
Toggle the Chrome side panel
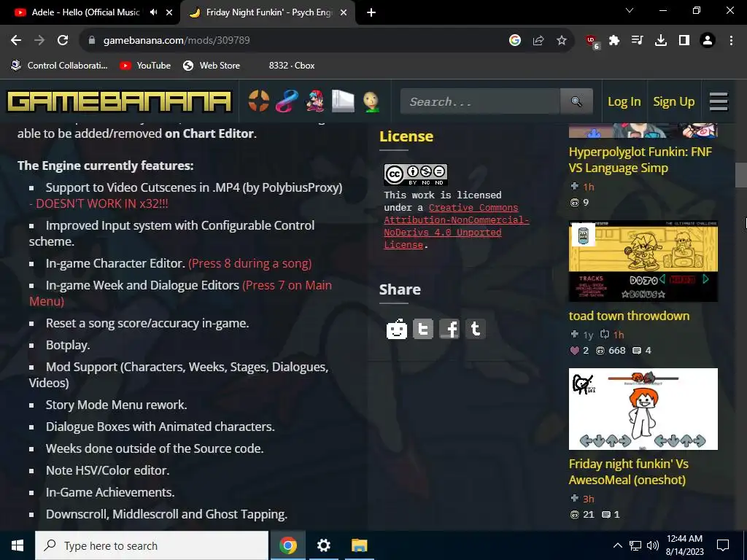coord(684,41)
